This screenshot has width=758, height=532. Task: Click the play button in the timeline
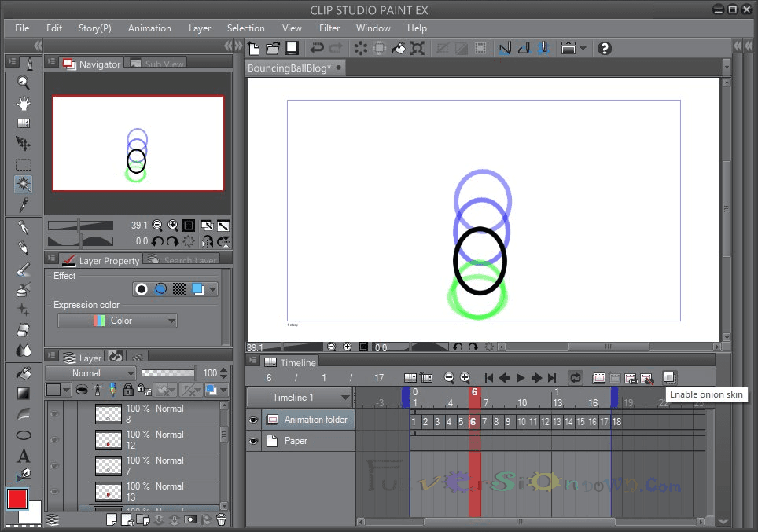[521, 378]
